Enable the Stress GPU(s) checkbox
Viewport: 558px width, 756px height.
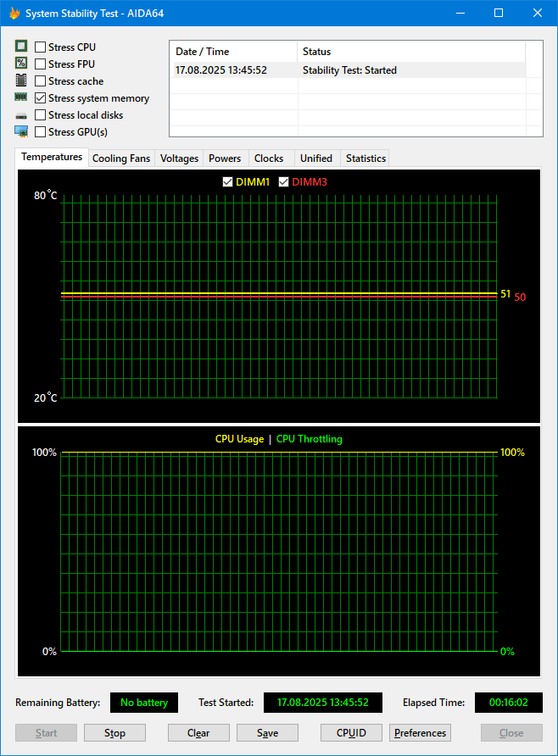pyautogui.click(x=41, y=131)
